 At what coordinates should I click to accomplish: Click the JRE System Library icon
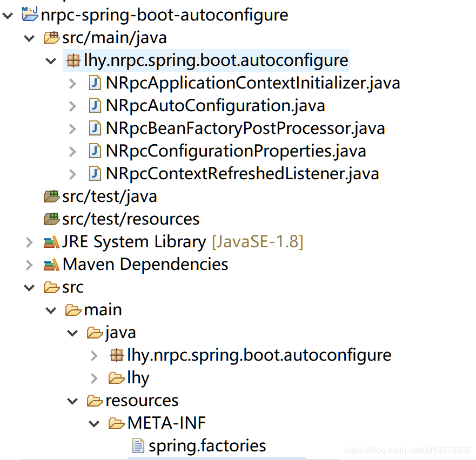pos(51,242)
